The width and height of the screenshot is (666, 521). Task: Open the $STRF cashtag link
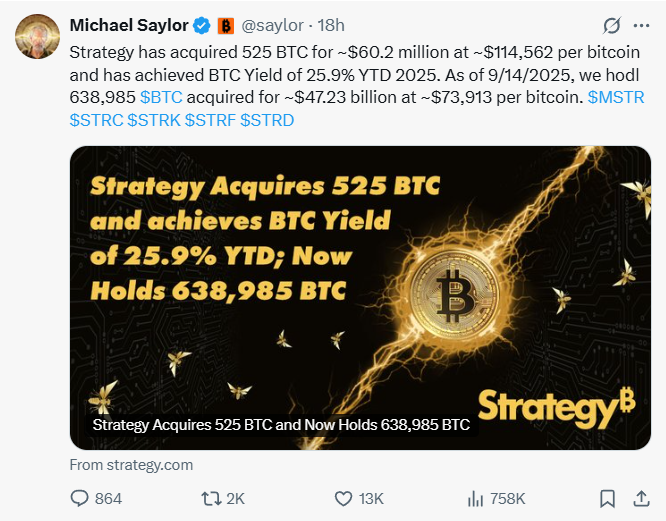tap(209, 120)
